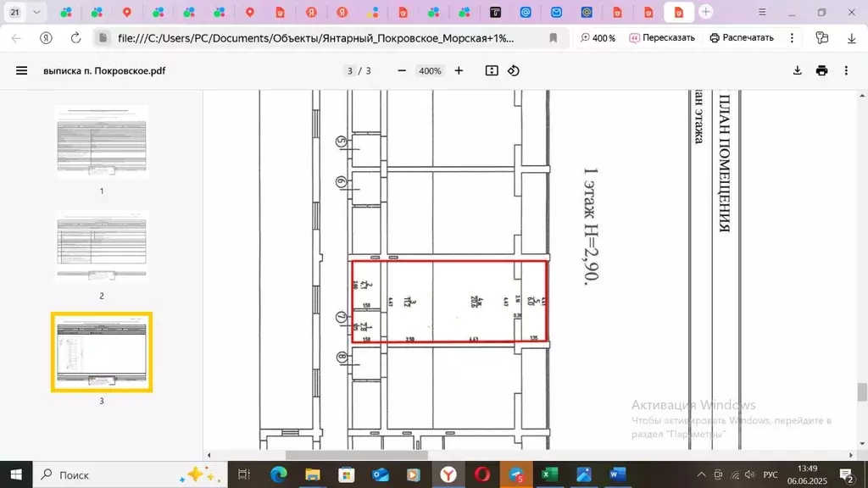This screenshot has width=868, height=488.
Task: Open the orange taskbar app with badge 5
Action: pyautogui.click(x=516, y=474)
